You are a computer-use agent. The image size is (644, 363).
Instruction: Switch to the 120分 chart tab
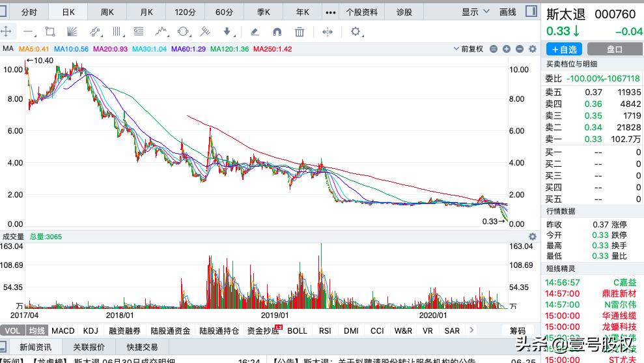click(185, 12)
